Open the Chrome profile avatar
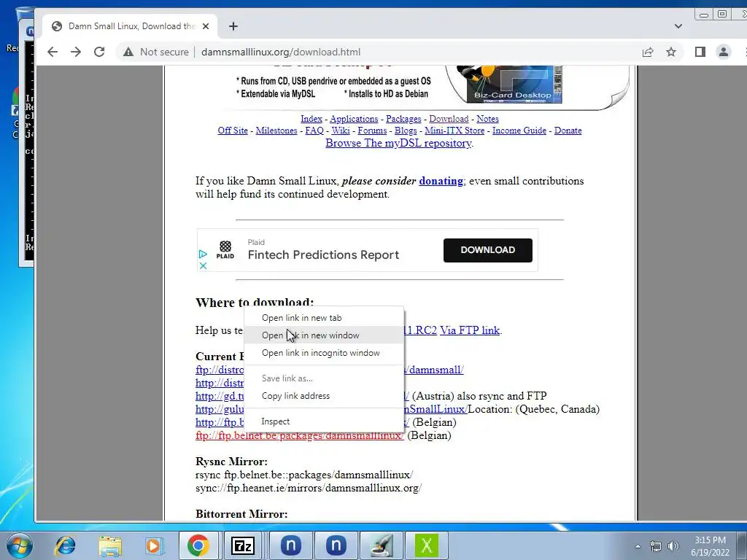747x560 pixels. tap(723, 52)
